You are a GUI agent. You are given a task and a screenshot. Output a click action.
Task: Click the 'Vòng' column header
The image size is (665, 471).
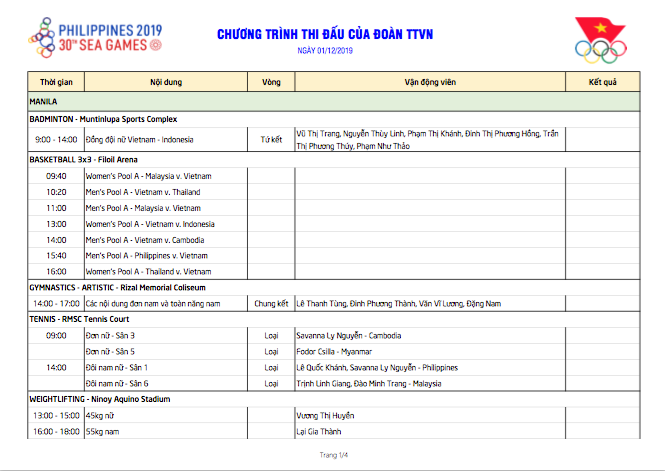pos(271,82)
